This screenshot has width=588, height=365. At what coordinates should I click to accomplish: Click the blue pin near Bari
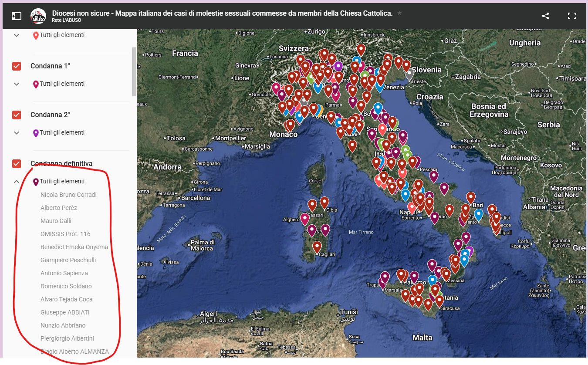pyautogui.click(x=479, y=214)
